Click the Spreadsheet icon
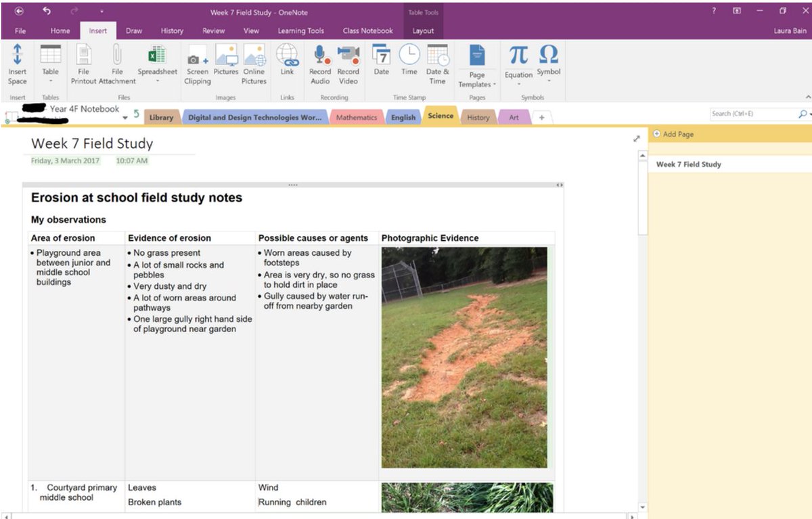 [157, 55]
